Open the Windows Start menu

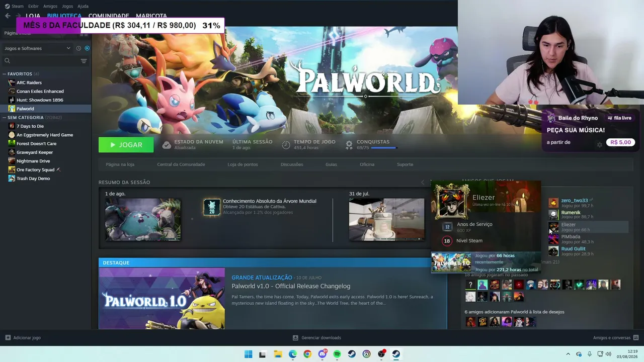tap(248, 354)
